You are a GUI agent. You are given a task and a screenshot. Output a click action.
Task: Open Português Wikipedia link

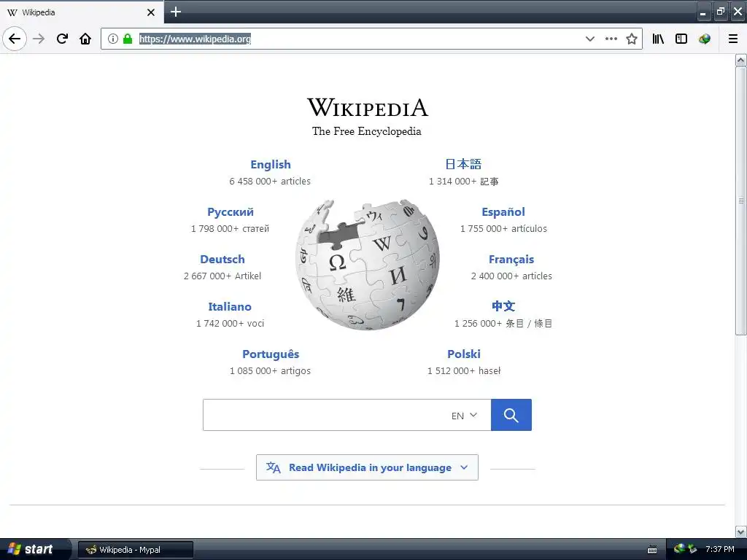[271, 354]
